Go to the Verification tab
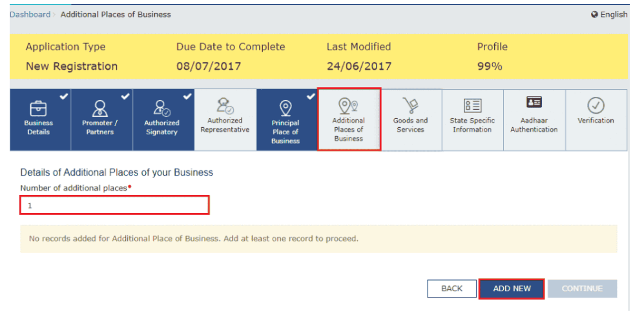The height and width of the screenshot is (315, 644). [x=596, y=120]
